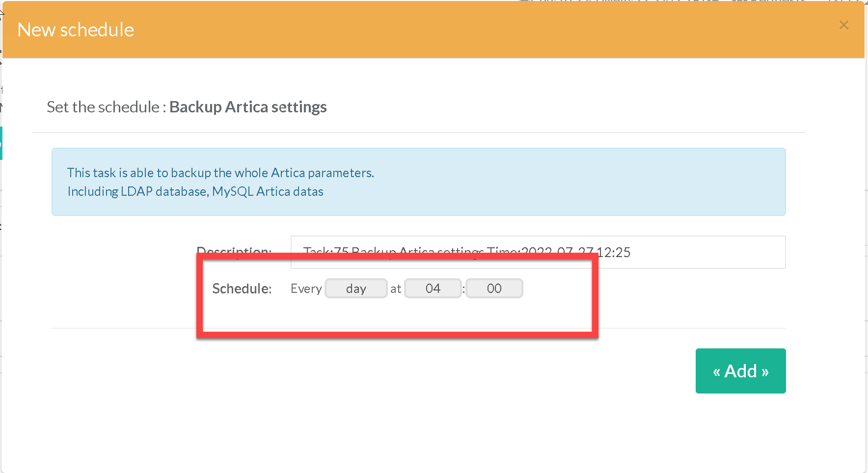Click the time '12:25' in Description field
This screenshot has width=868, height=473.
(x=614, y=252)
